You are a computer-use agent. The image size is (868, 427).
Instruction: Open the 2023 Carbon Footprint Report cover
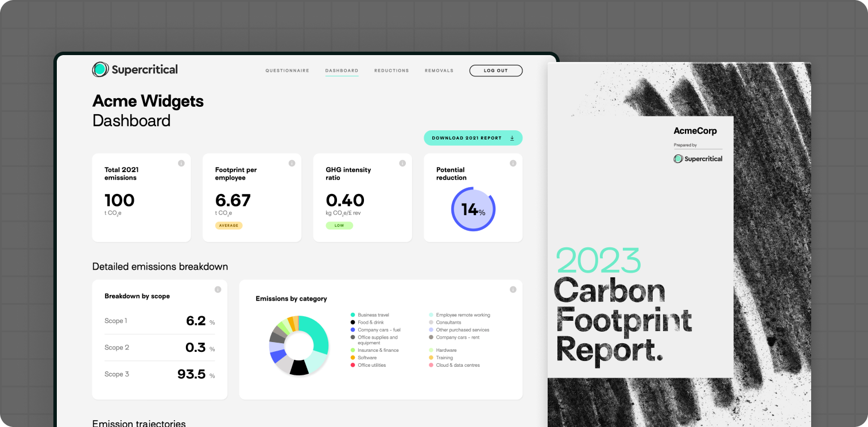[x=679, y=244]
